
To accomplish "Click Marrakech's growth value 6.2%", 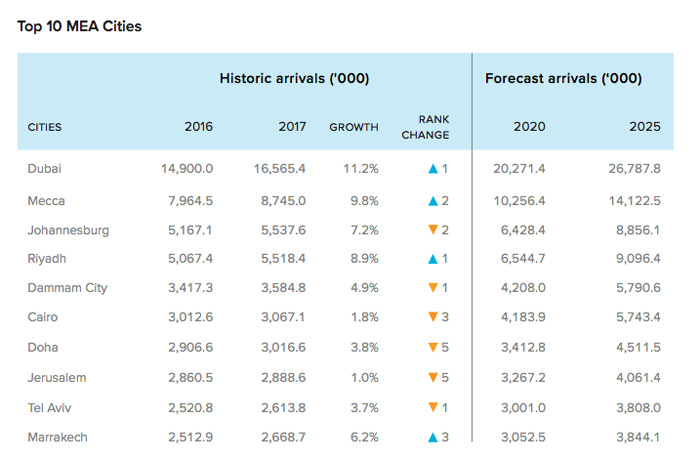I will click(364, 437).
